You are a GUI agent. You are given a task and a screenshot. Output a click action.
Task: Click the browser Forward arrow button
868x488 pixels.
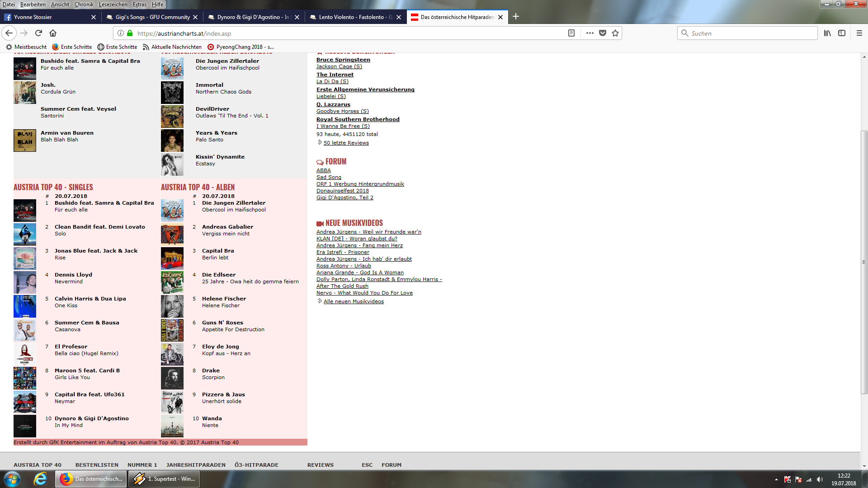[24, 33]
